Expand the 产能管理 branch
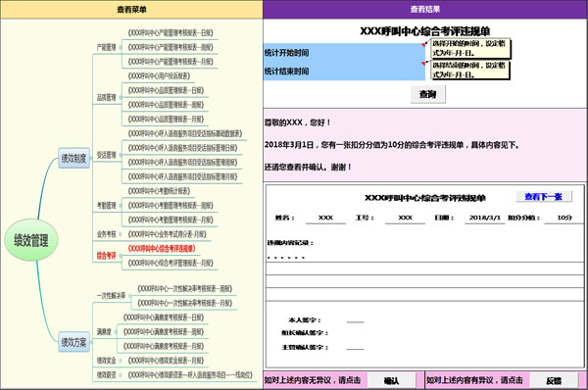588x390 pixels. [x=107, y=47]
